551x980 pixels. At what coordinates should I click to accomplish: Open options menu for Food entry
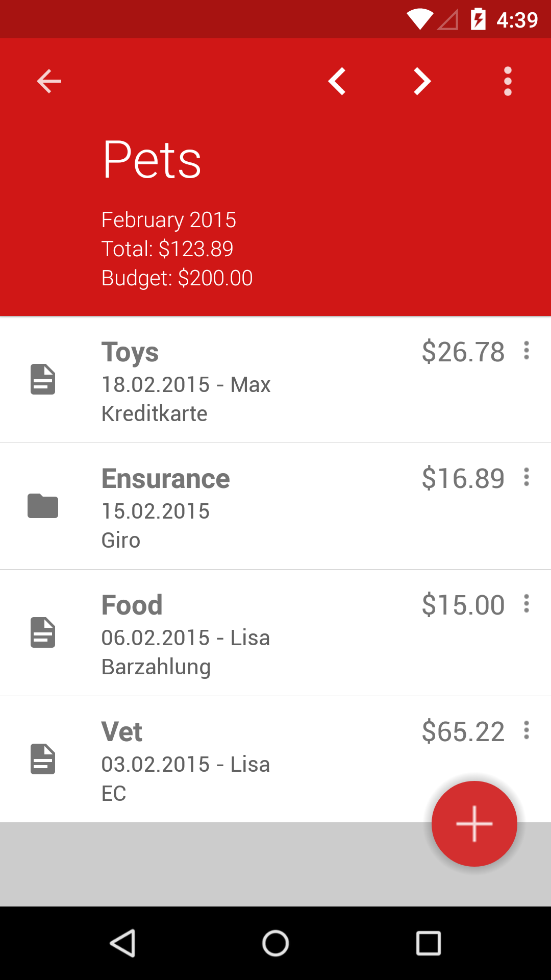(x=527, y=604)
